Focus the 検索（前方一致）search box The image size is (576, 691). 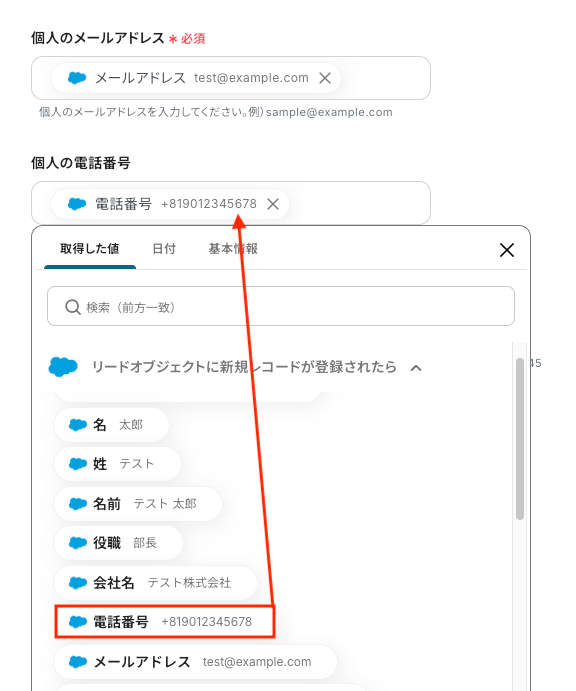[281, 306]
